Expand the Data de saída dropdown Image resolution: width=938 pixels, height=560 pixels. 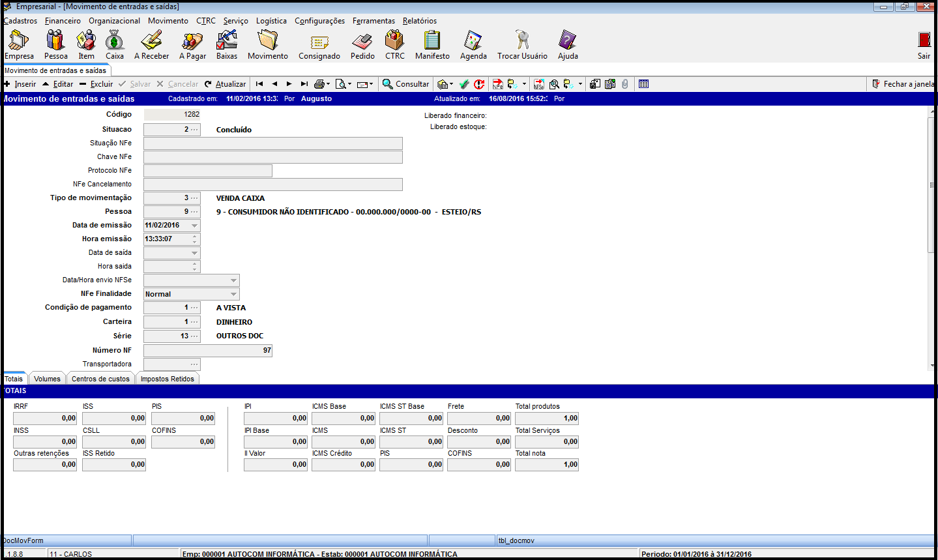tap(194, 253)
